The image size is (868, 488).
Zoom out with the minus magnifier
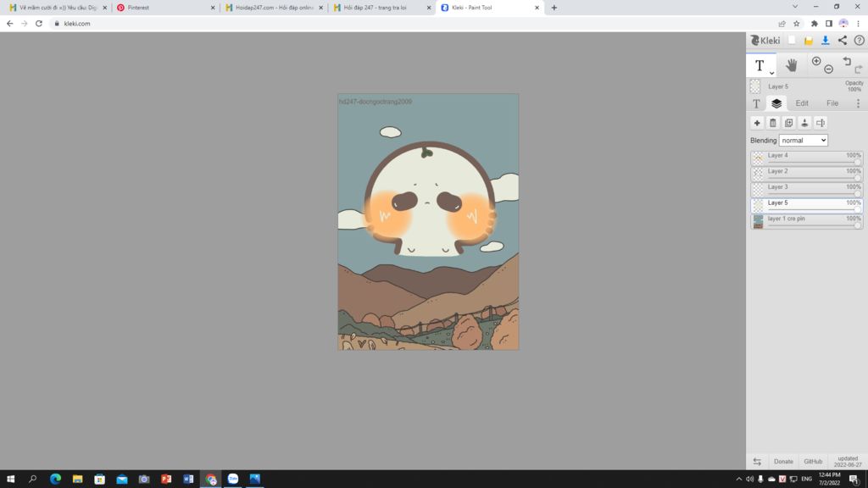[829, 69]
